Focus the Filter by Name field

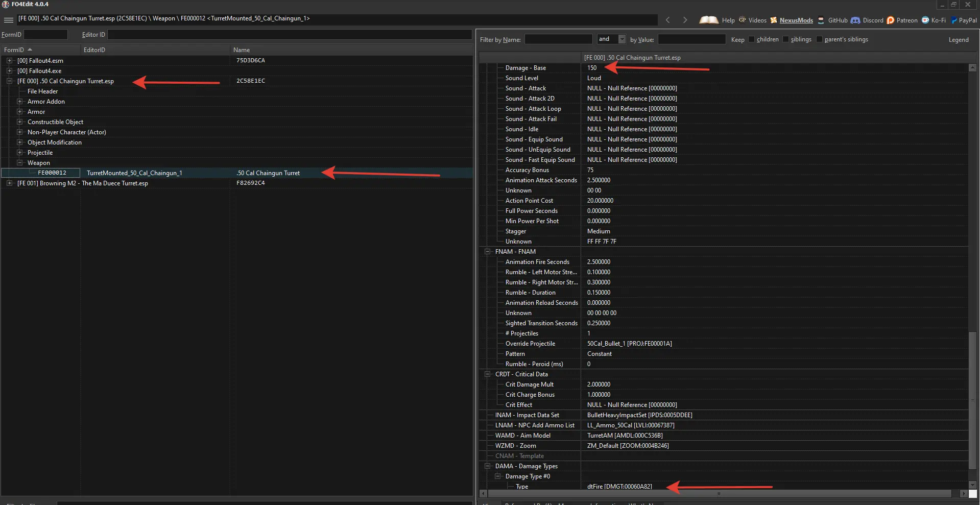[x=558, y=39]
